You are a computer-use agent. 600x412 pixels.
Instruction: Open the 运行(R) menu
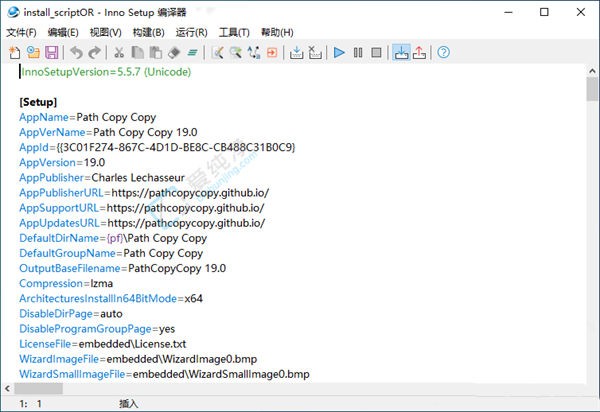(x=191, y=33)
